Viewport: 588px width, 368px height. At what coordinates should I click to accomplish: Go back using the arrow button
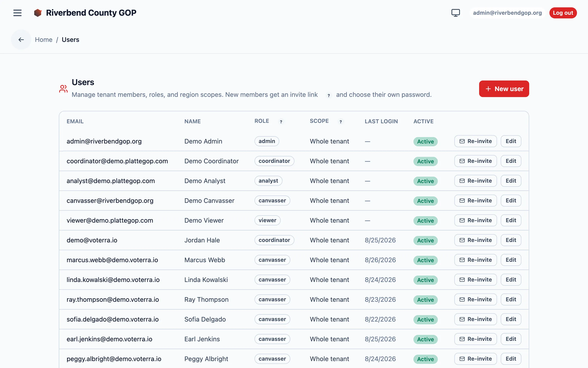pos(21,39)
